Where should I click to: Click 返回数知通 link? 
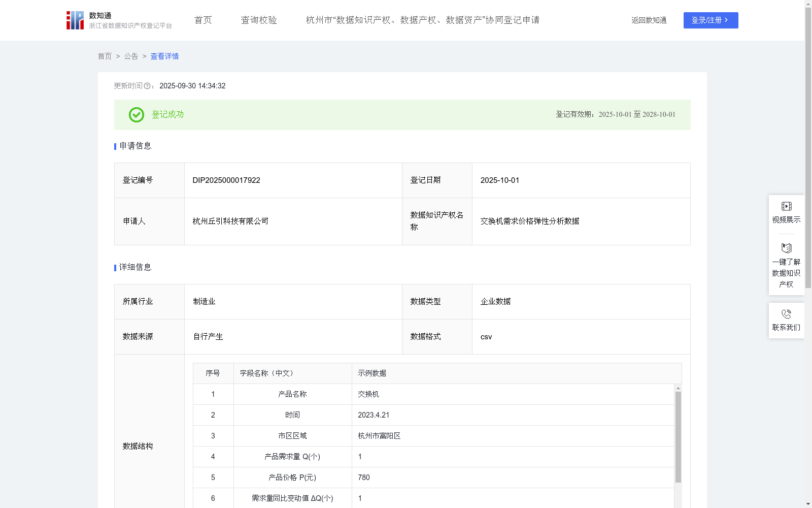649,20
